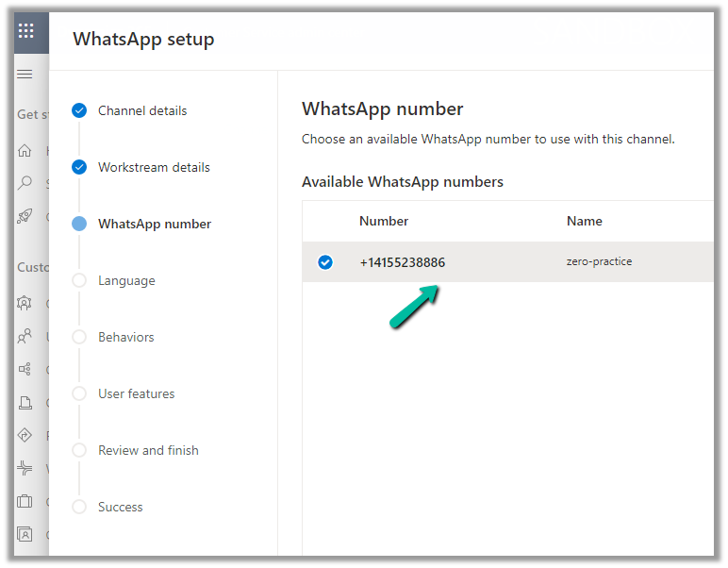The height and width of the screenshot is (568, 728).
Task: Go to the Language step
Action: (126, 280)
